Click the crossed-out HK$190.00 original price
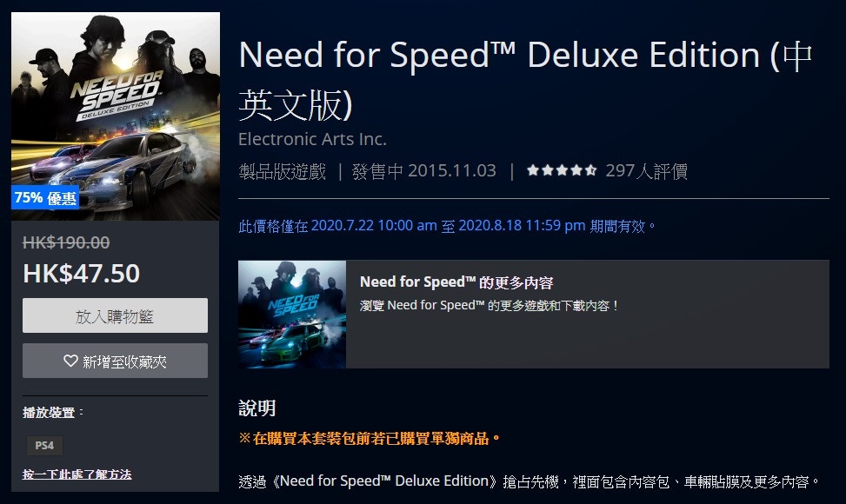 (x=66, y=242)
